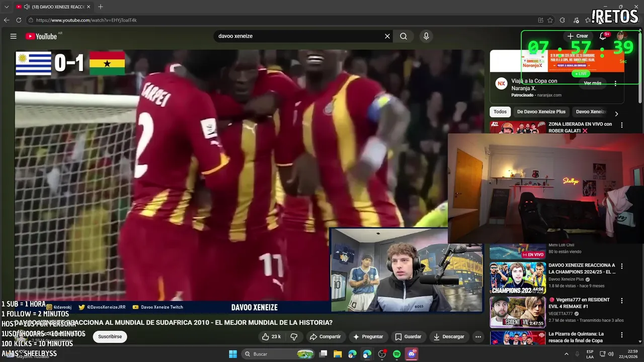This screenshot has width=644, height=362.
Task: Like the video with thumbs up
Action: 272,336
